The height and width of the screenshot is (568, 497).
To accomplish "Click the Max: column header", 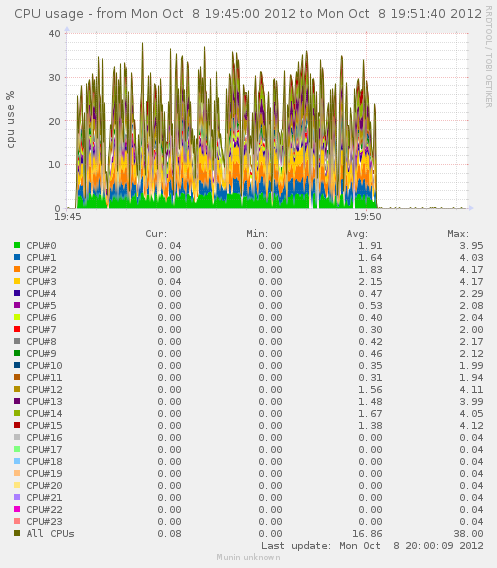I will point(458,234).
